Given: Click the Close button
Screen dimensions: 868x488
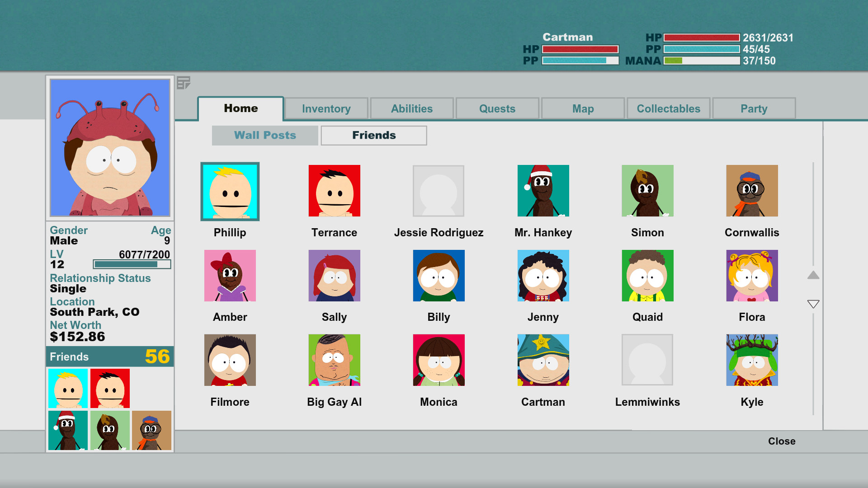Looking at the screenshot, I should click(782, 441).
